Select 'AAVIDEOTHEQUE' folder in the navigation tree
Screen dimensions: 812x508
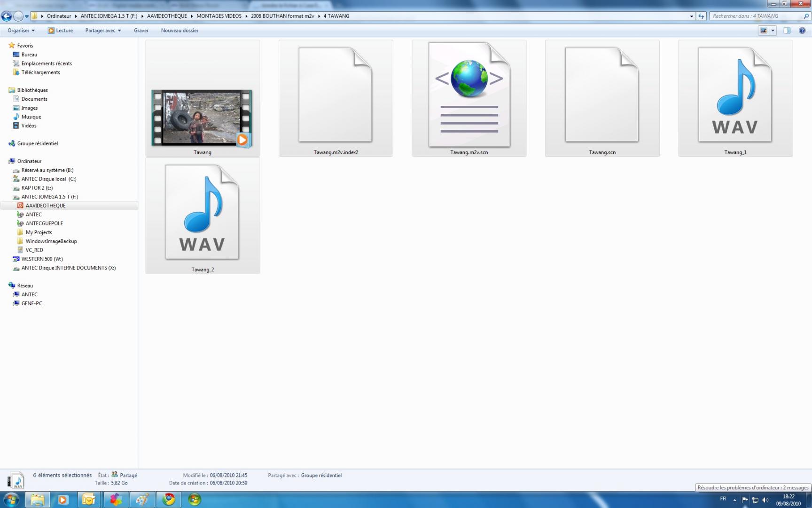click(46, 206)
